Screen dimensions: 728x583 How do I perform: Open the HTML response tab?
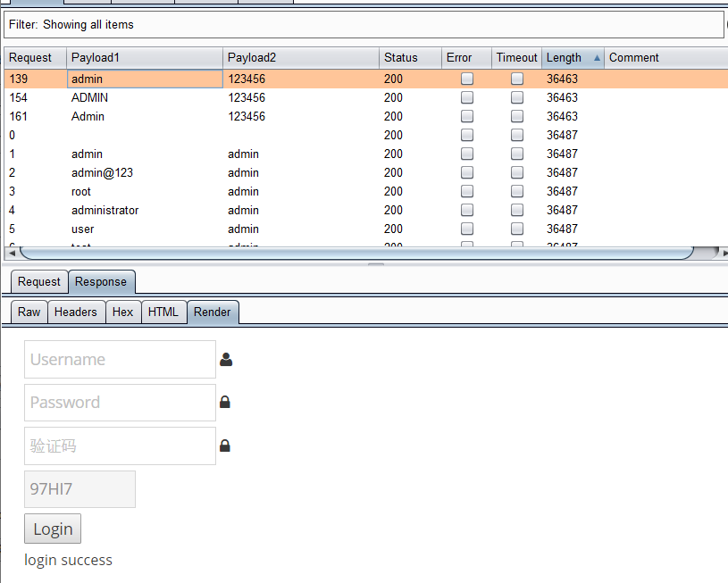pyautogui.click(x=163, y=312)
